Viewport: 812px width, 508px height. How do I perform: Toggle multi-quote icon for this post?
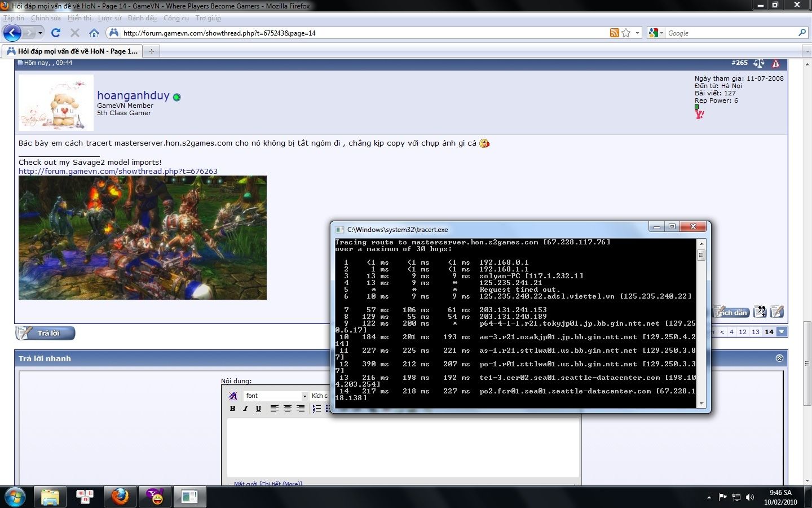[760, 312]
